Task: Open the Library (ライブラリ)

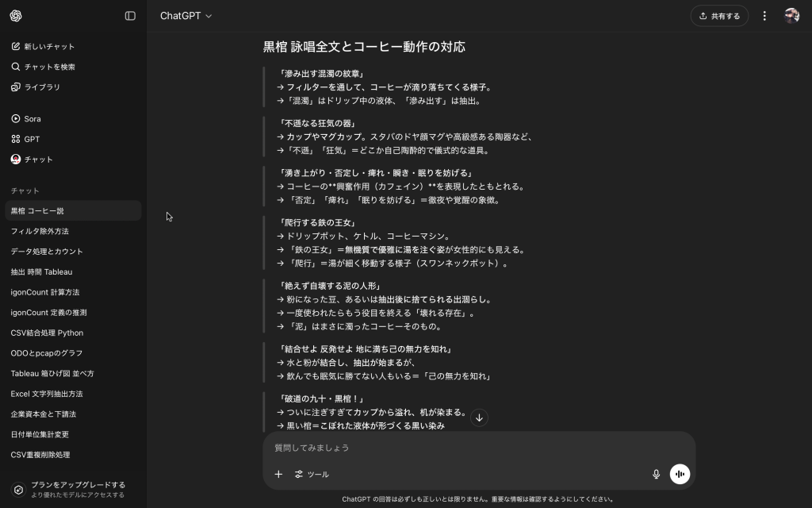Action: coord(42,87)
